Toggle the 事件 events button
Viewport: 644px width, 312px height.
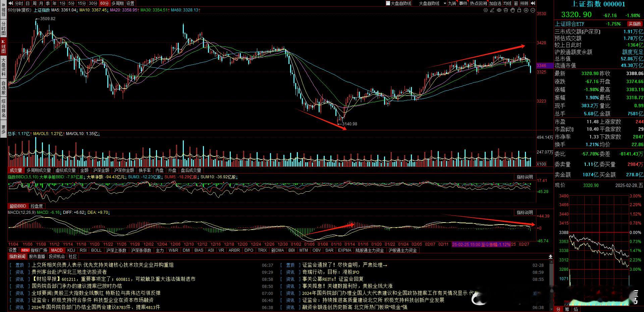point(463,3)
